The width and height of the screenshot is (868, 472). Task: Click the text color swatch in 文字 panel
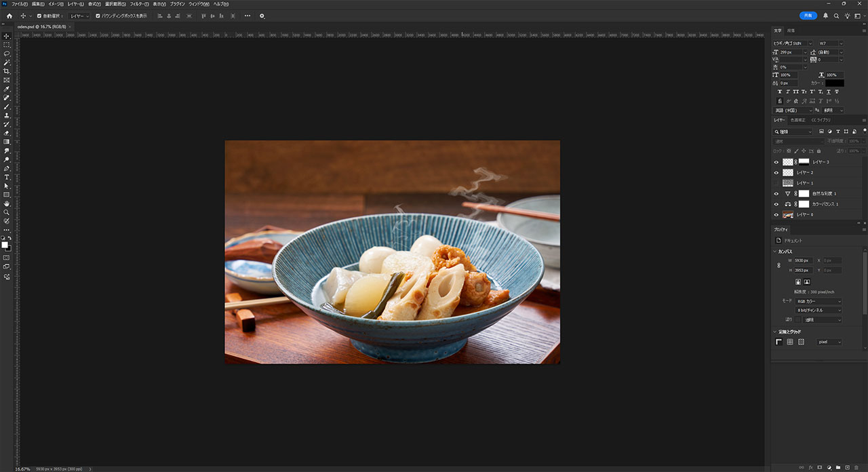coord(834,83)
